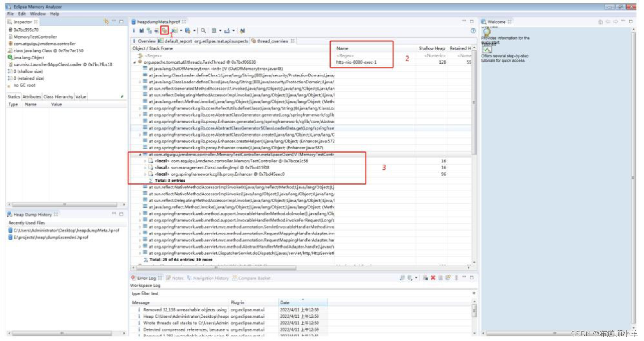
Task: Click the Compare to another heap dump icon
Action: coord(242,30)
